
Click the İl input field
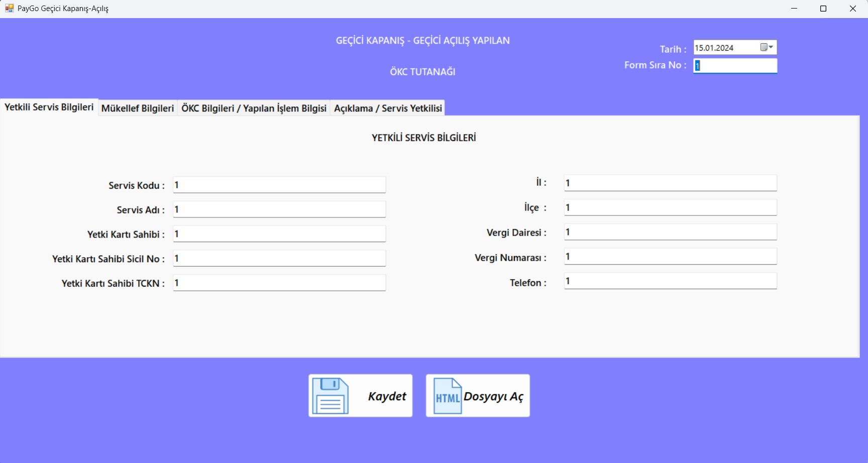(x=670, y=183)
